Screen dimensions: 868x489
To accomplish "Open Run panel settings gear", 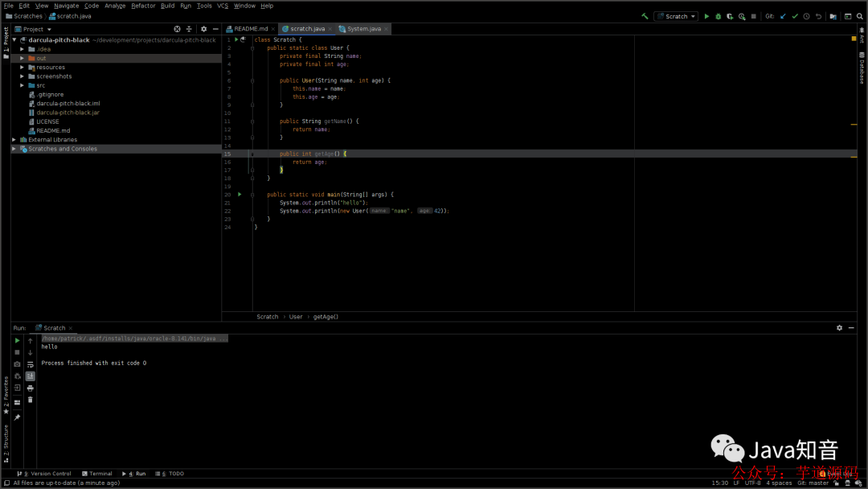I will pos(839,328).
